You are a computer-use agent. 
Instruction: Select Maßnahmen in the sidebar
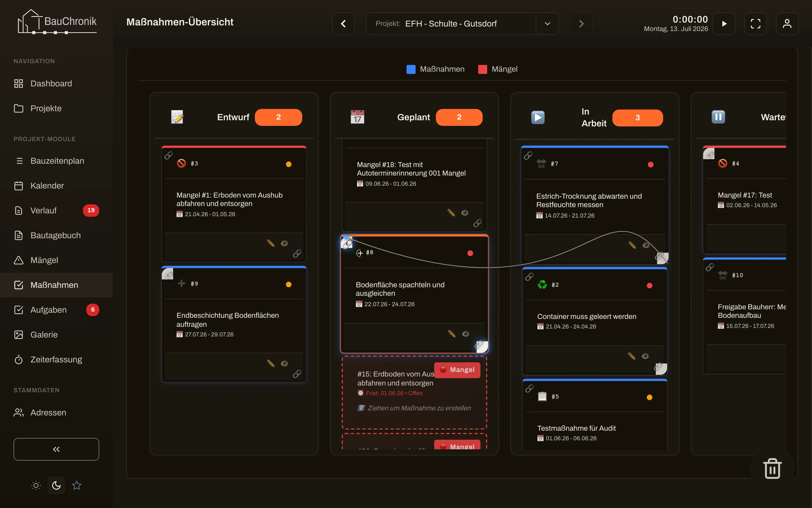56,285
